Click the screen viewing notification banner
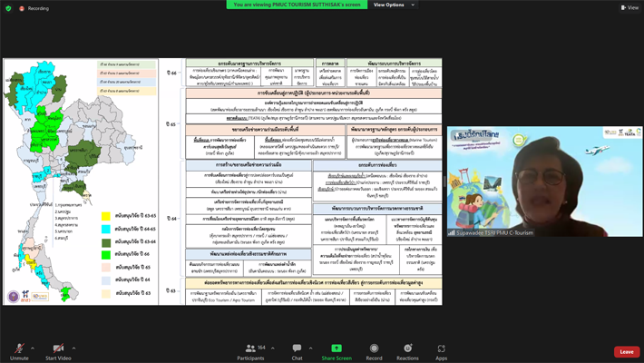644x363 pixels. (295, 5)
